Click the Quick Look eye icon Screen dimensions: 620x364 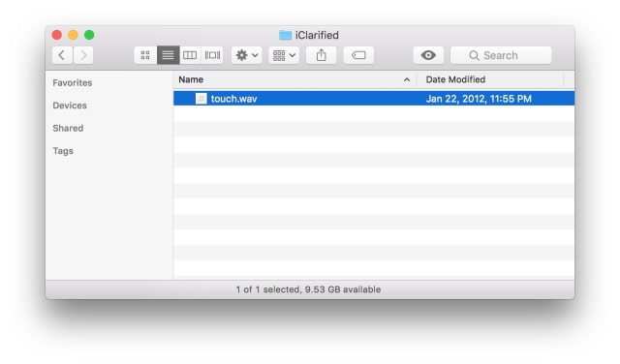click(428, 55)
